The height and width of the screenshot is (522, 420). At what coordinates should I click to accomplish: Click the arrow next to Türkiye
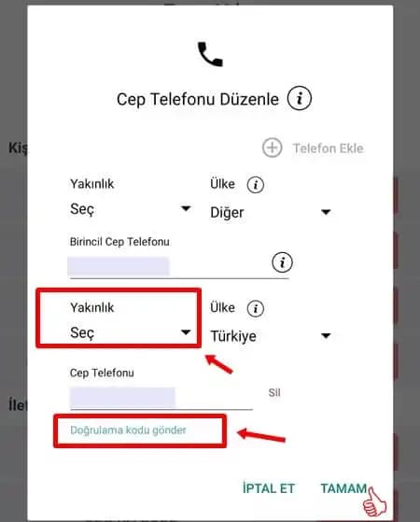(x=326, y=335)
